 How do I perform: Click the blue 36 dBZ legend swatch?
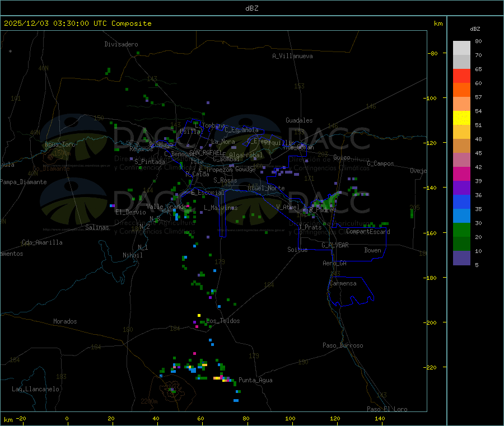pos(461,202)
